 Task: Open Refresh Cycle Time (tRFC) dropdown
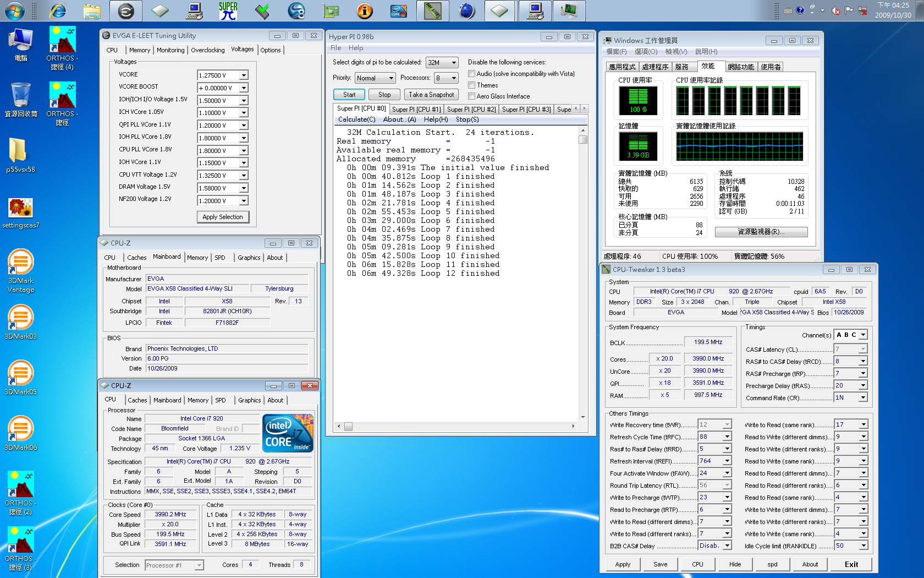pos(727,437)
